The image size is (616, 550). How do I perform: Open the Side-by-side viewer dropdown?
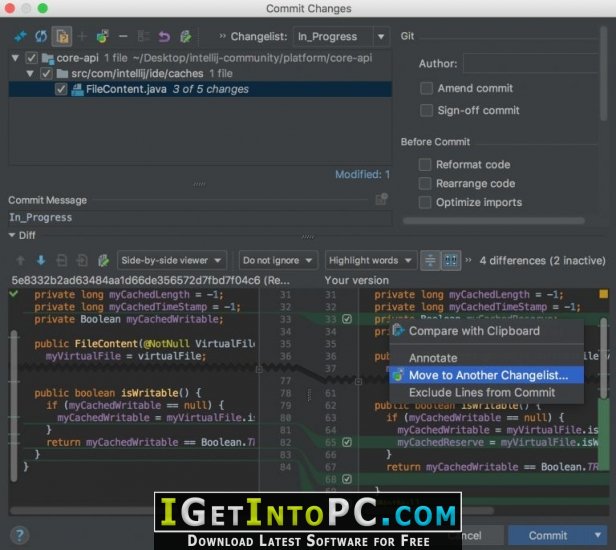coord(172,260)
